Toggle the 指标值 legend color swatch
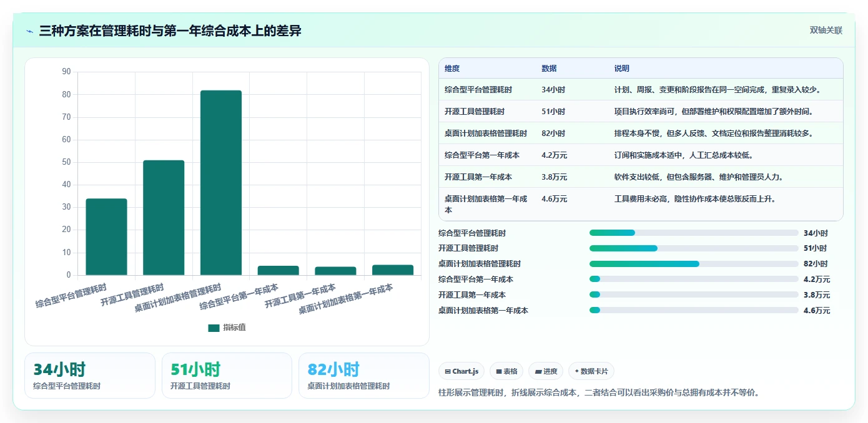The image size is (868, 423). tap(214, 328)
